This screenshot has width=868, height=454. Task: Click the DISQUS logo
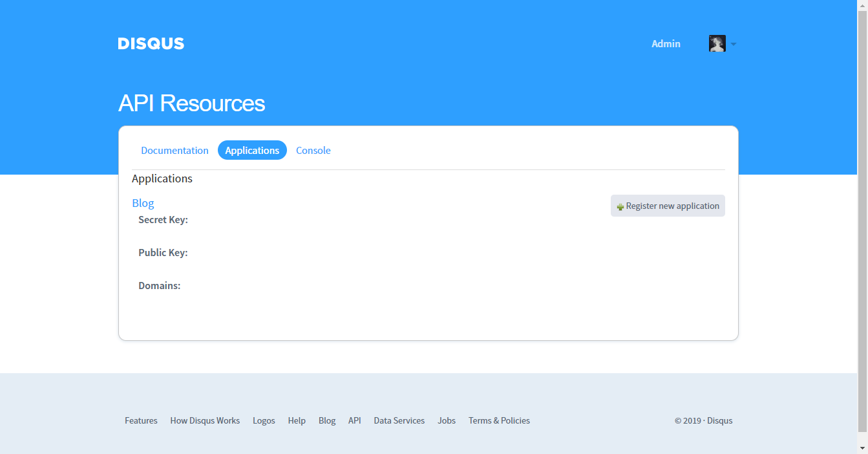coord(151,43)
